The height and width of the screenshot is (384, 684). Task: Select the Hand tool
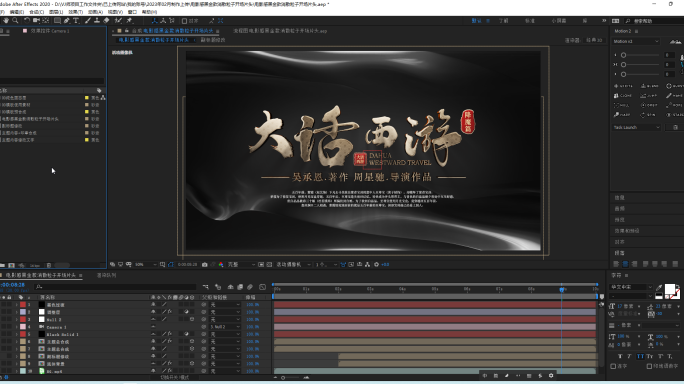point(6,21)
